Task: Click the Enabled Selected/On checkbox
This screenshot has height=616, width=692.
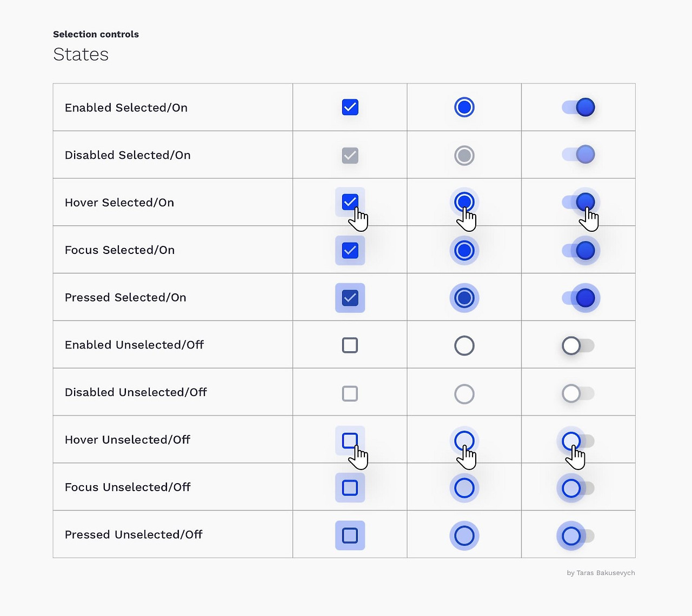Action: (350, 107)
